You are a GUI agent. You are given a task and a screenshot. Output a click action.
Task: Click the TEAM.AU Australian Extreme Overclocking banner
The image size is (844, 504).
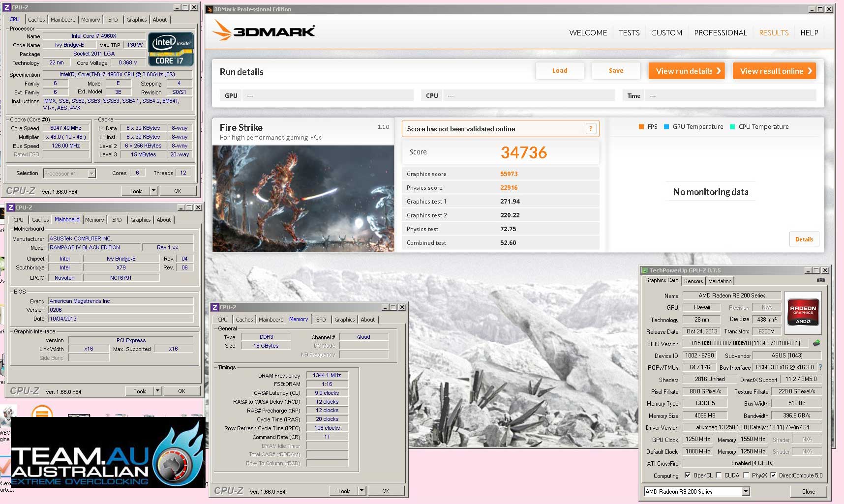108,452
